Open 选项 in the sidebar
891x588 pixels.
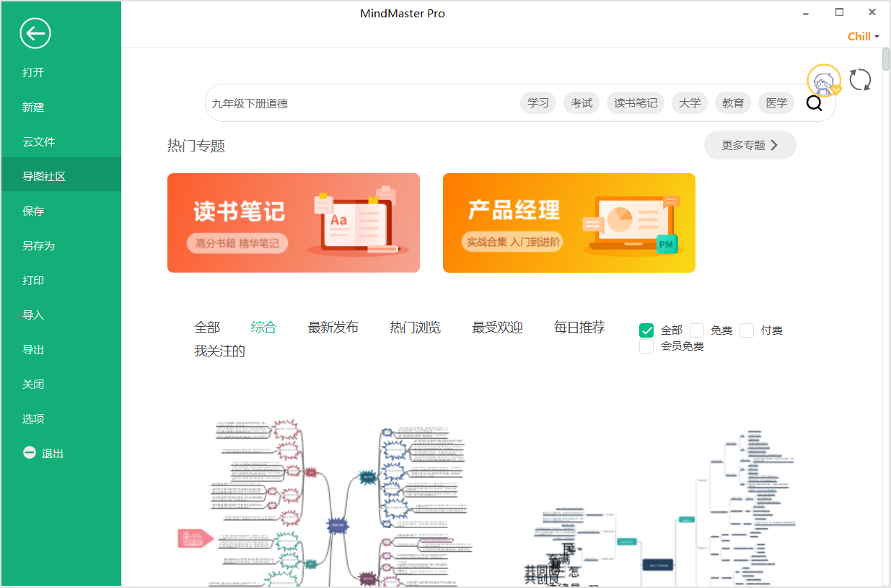coord(61,418)
